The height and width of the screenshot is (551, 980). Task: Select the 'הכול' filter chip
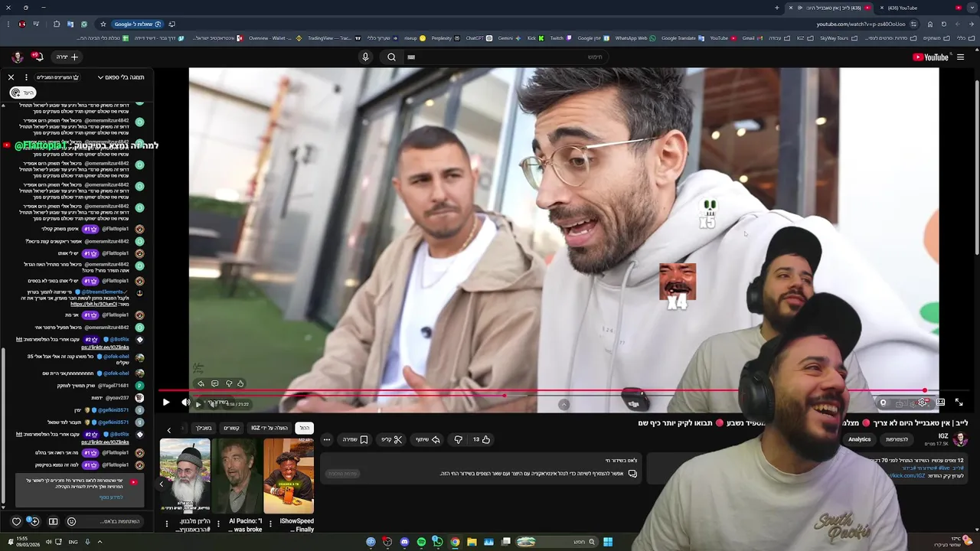[304, 429]
